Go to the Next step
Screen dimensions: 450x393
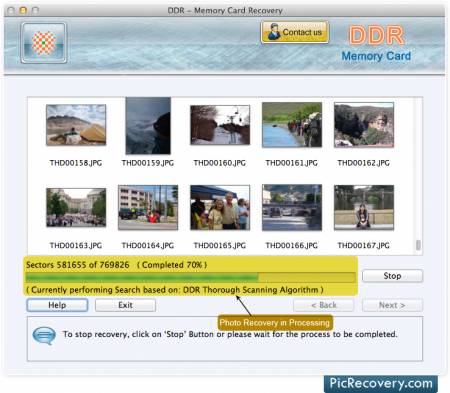coord(392,305)
